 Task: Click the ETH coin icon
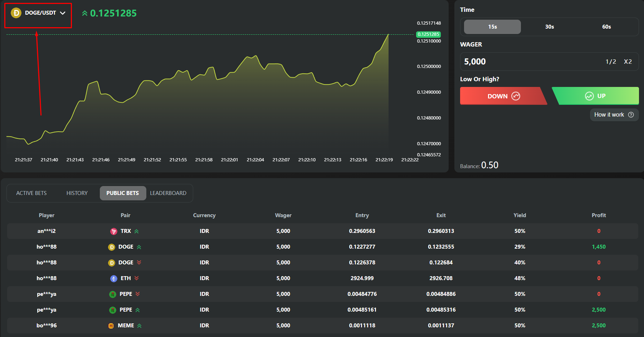tap(114, 279)
